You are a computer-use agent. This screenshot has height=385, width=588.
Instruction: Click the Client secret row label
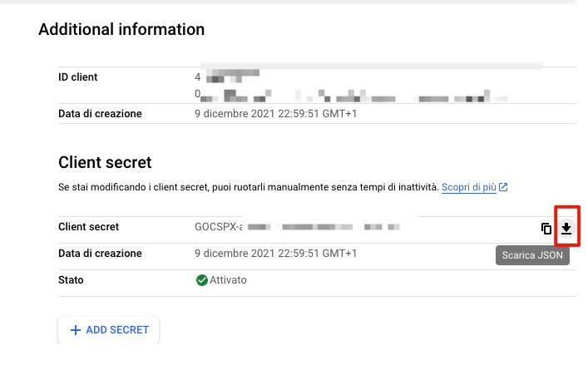point(88,227)
